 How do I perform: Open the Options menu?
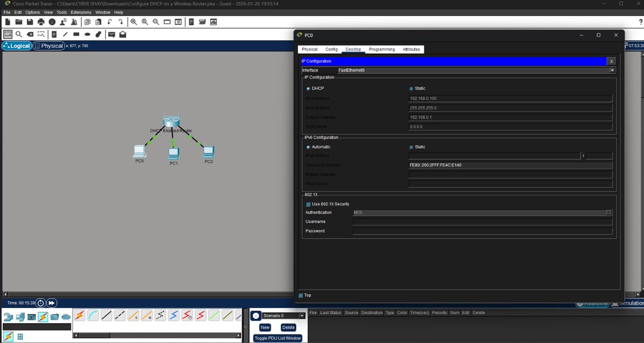(32, 12)
